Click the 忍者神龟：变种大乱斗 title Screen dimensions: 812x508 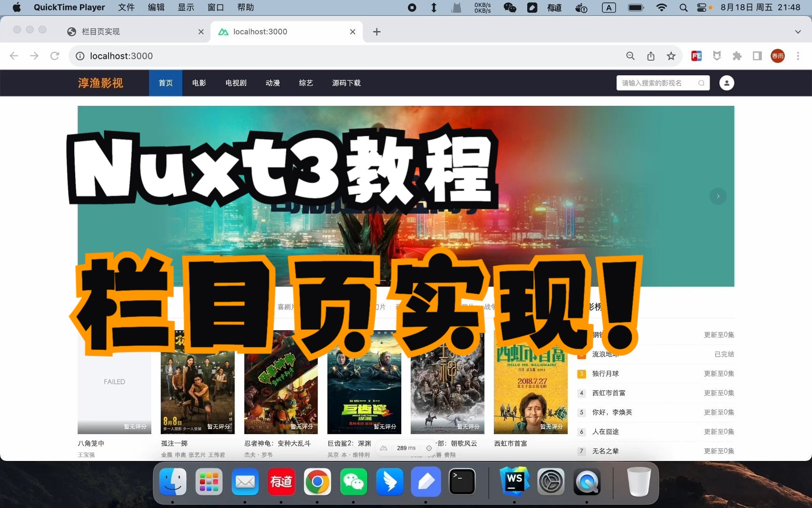pos(277,443)
